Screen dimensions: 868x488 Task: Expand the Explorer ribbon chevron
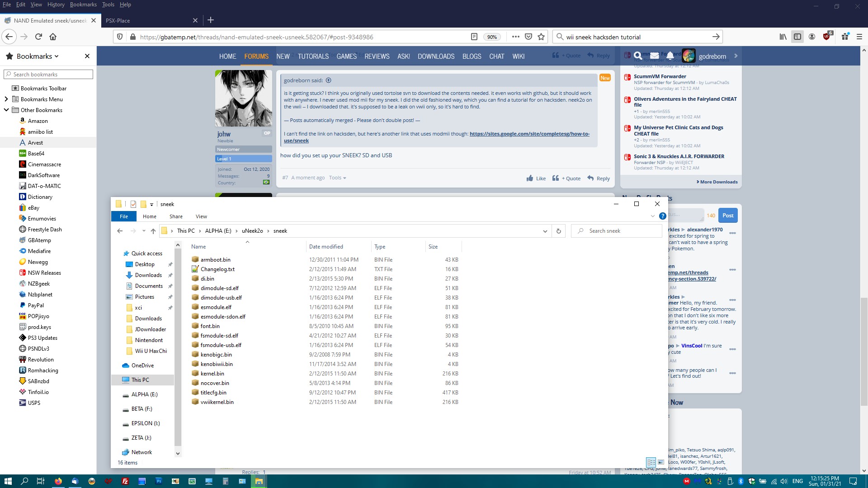coord(652,216)
